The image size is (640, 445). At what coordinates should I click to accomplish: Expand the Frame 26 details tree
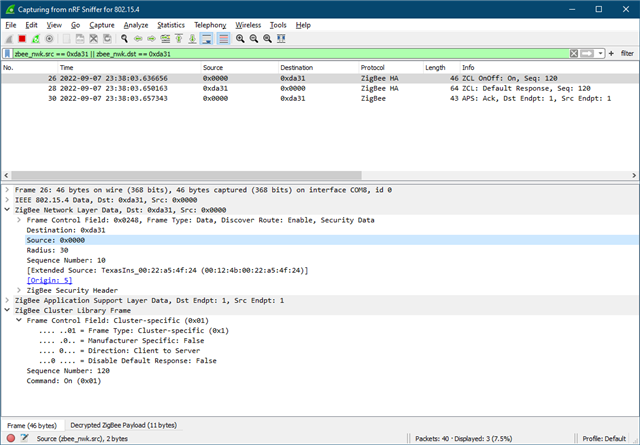7,190
